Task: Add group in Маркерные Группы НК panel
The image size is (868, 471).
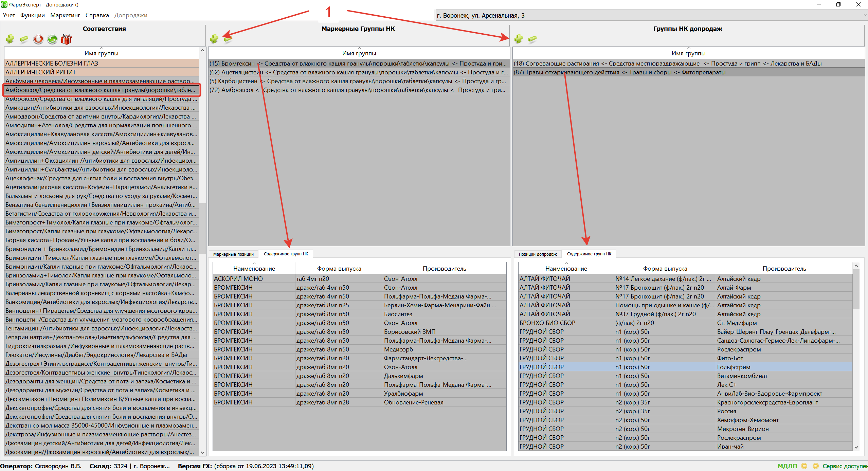Action: tap(214, 39)
